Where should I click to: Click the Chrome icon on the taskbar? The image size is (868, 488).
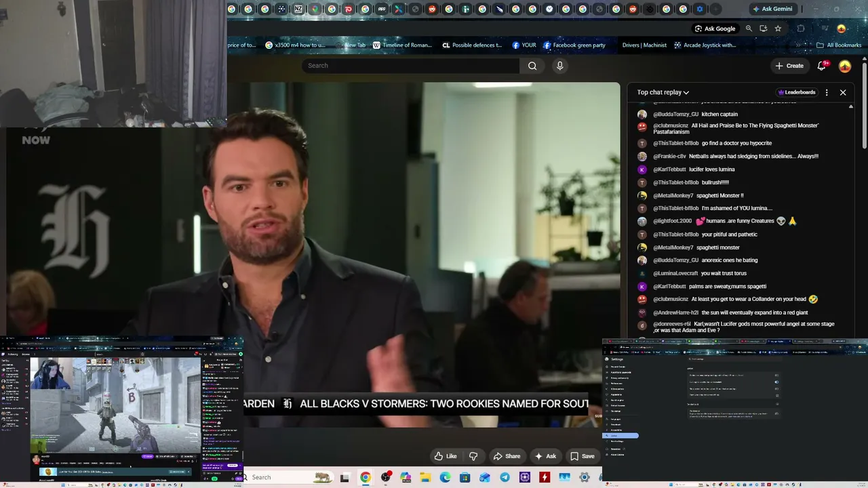366,477
